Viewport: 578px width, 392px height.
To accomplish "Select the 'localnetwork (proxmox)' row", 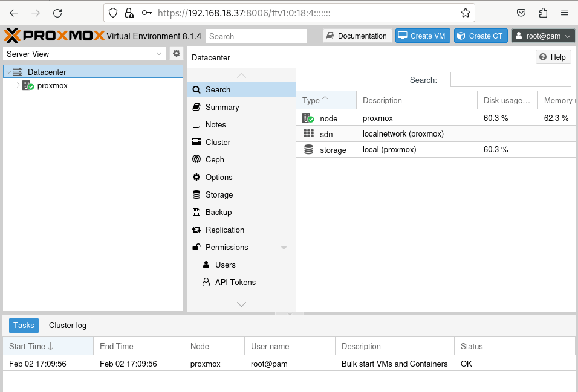I will point(436,133).
